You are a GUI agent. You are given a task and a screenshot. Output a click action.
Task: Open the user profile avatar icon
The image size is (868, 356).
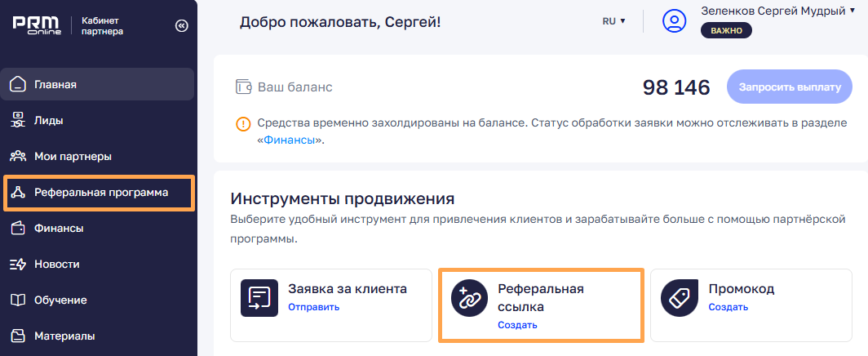point(674,21)
